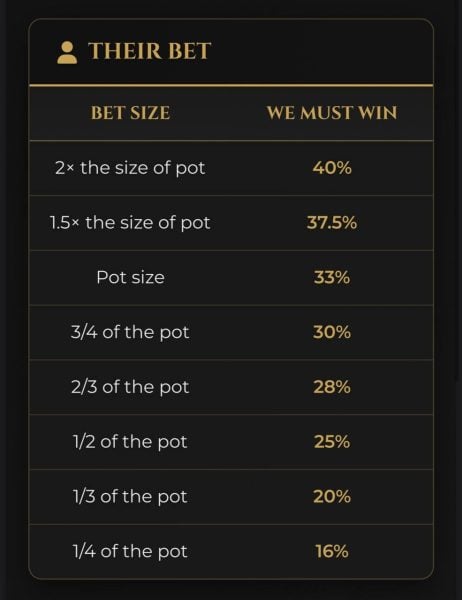The width and height of the screenshot is (462, 600).
Task: Select the WE MUST WIN column header
Action: click(x=332, y=113)
